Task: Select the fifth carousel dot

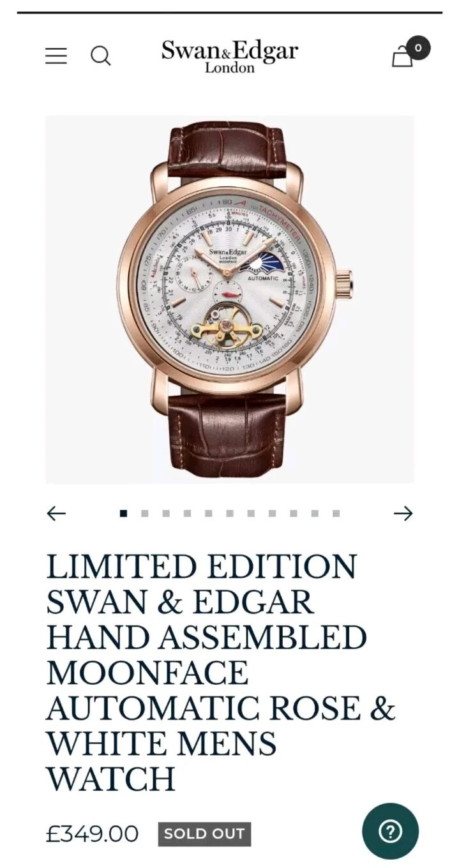Action: 208,513
